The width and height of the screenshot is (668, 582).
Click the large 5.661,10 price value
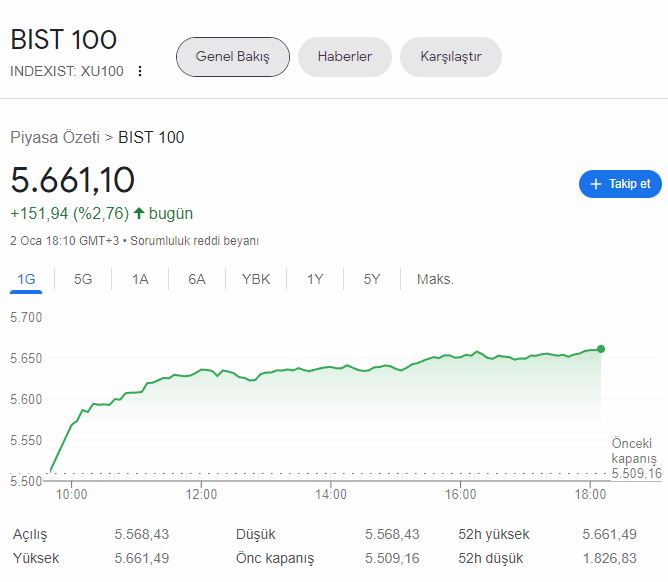(x=72, y=181)
